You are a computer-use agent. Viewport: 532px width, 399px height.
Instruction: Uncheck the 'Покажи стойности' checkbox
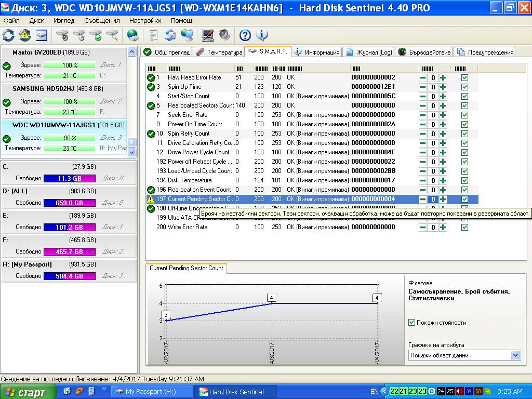412,323
